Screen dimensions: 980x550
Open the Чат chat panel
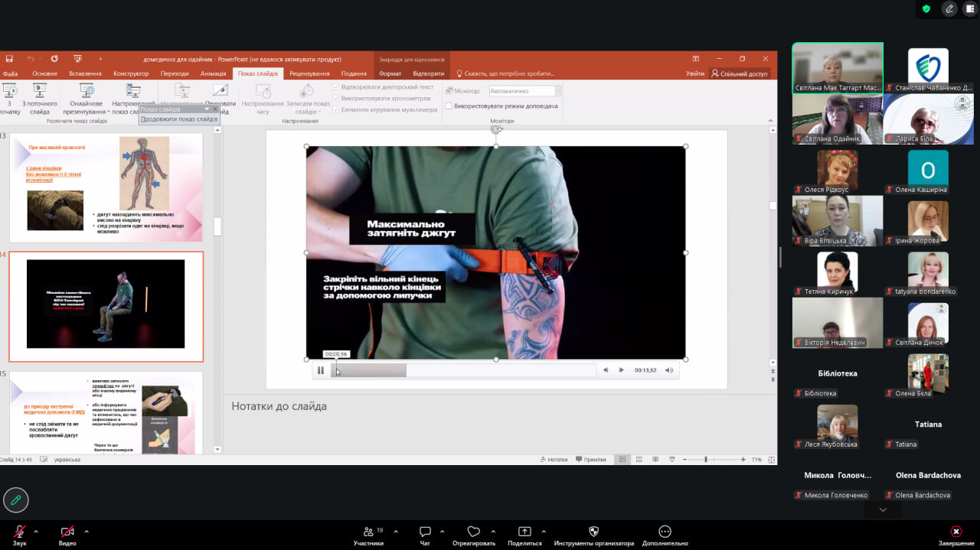[425, 532]
